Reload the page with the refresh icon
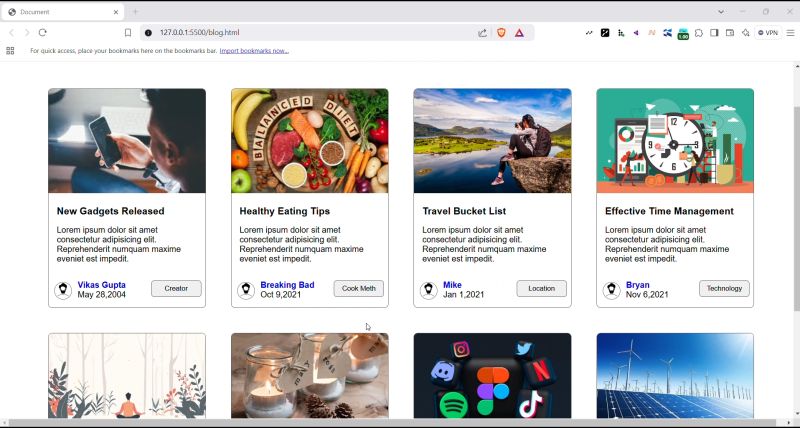 coord(42,33)
